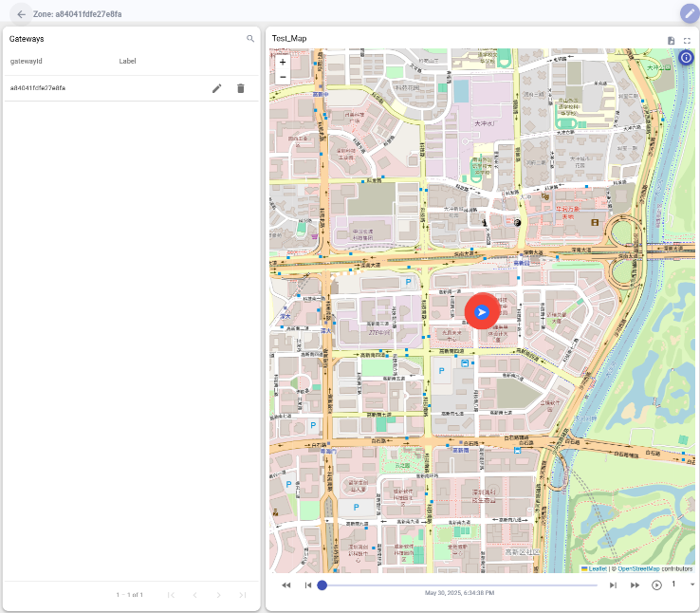This screenshot has height=613, width=700.
Task: Fast-forward the timeline with double-right arrows
Action: point(635,585)
